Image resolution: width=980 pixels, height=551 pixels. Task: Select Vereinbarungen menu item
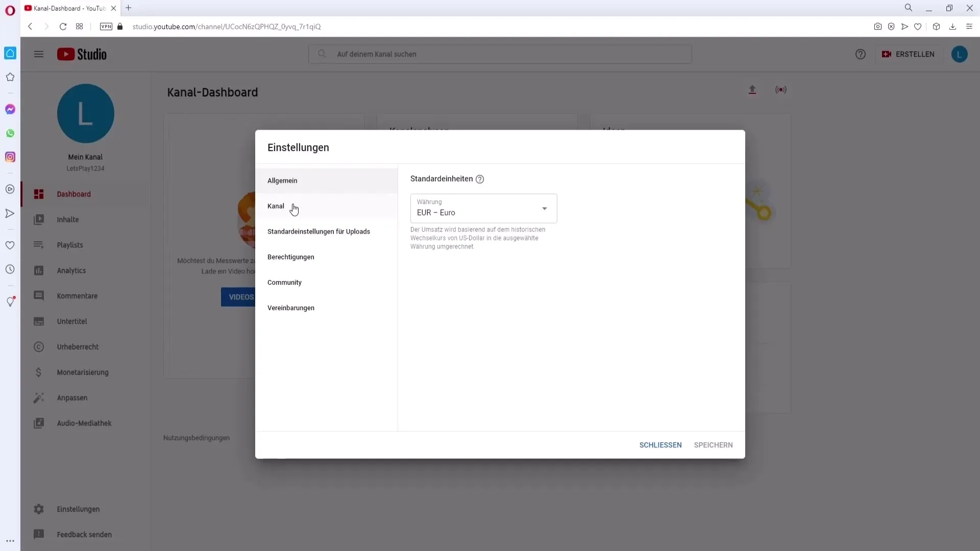[x=291, y=308]
